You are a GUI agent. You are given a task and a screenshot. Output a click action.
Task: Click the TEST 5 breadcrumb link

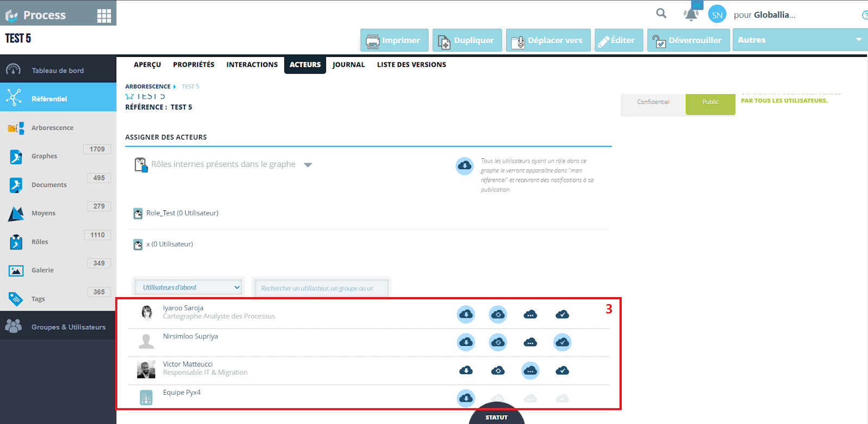coord(190,87)
